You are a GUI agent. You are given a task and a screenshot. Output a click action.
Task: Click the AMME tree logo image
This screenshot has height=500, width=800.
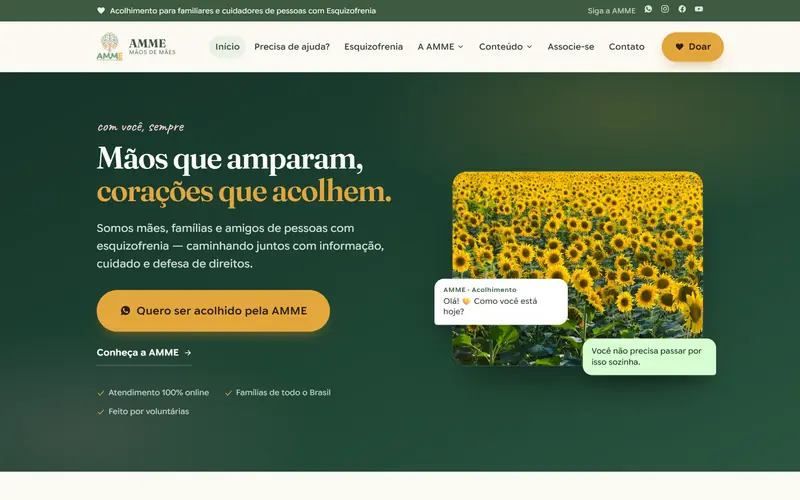click(x=109, y=46)
